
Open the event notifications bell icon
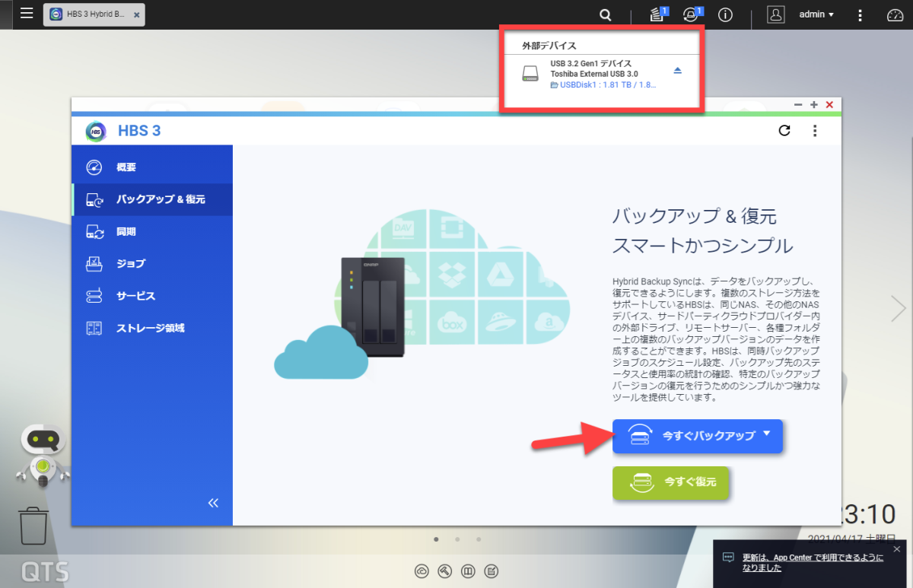692,14
